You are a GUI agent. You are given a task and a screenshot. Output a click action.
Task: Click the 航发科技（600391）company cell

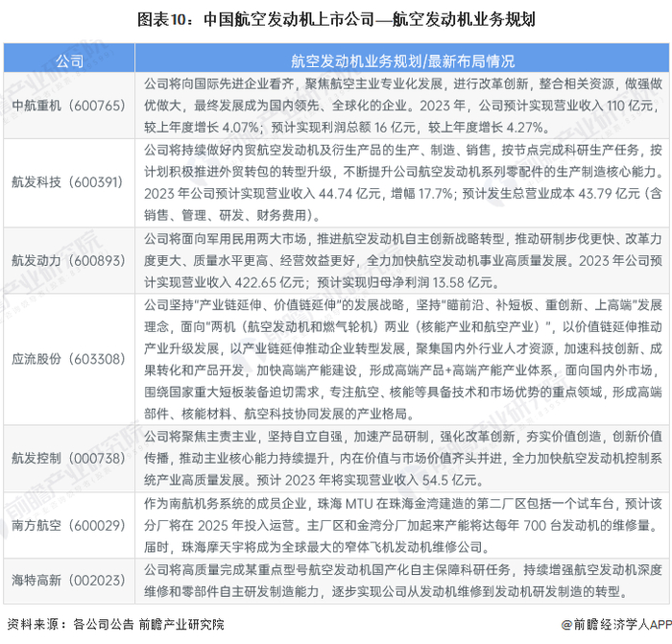[x=69, y=182]
